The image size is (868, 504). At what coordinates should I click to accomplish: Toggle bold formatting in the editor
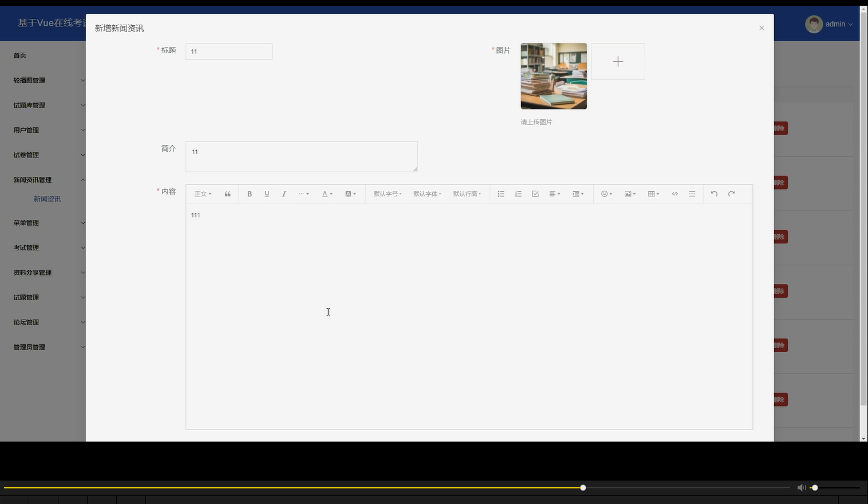click(250, 194)
